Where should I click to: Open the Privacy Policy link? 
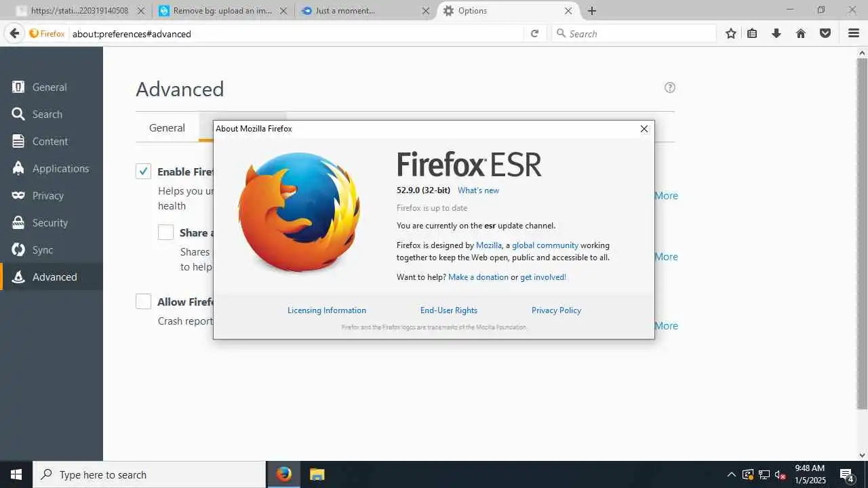(x=556, y=310)
